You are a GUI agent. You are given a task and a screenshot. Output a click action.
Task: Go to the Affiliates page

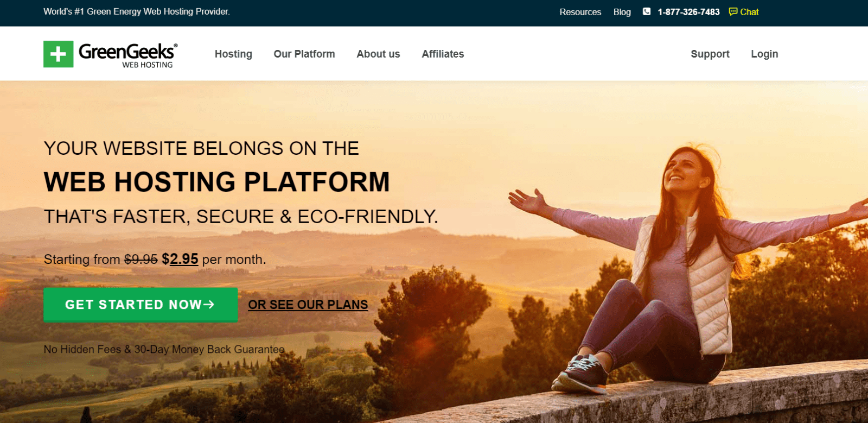tap(443, 54)
